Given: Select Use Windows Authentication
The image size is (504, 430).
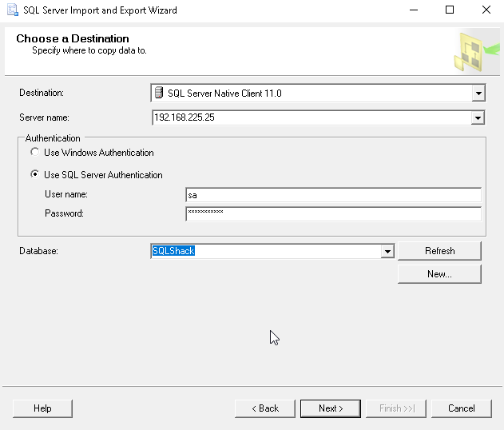Looking at the screenshot, I should (34, 153).
